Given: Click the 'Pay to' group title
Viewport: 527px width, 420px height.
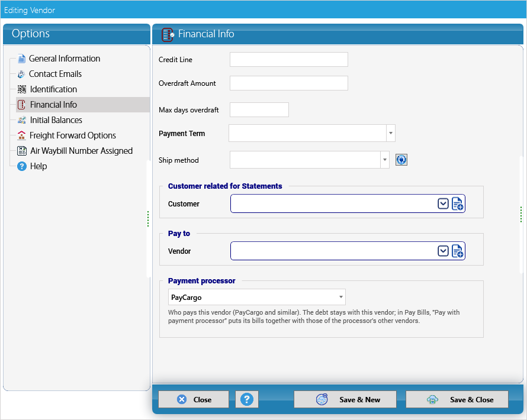Looking at the screenshot, I should (x=179, y=234).
